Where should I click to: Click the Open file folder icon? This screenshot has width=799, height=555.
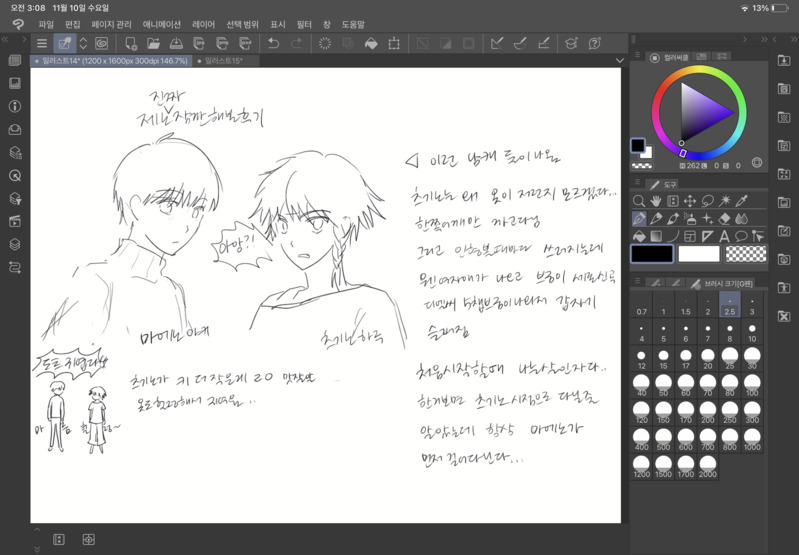(x=153, y=44)
